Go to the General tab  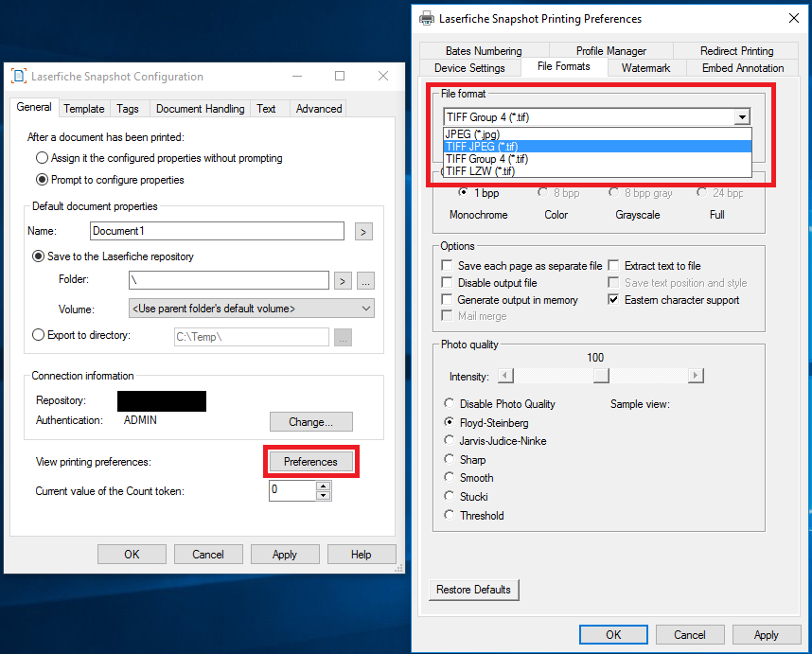point(34,107)
